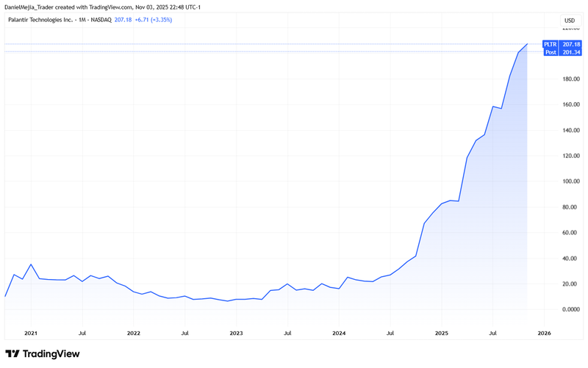Click the TradingView logo
588x368 pixels.
pyautogui.click(x=43, y=353)
